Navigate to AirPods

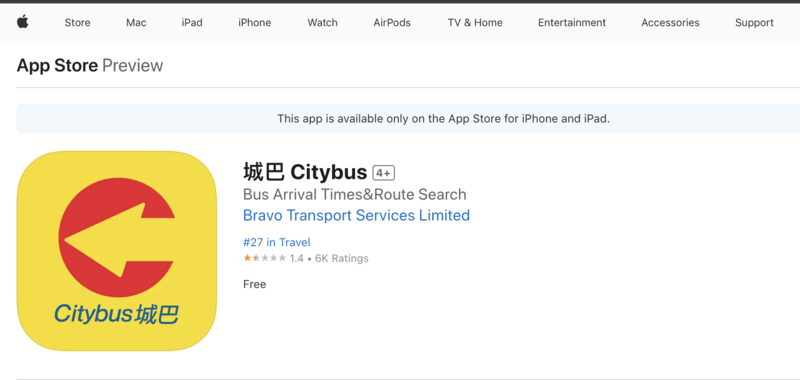coord(392,22)
